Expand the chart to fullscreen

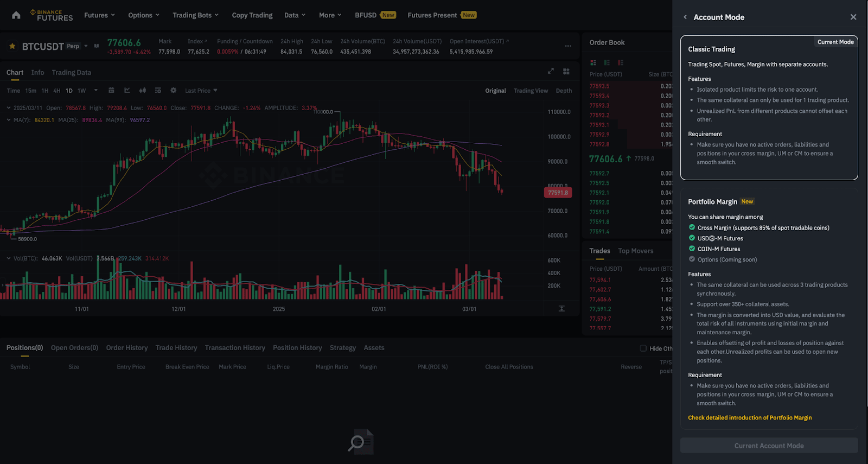pos(551,71)
